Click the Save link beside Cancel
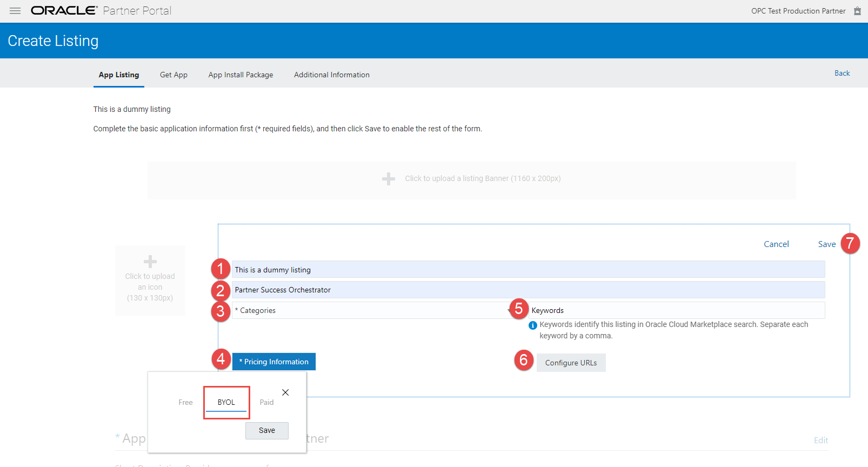Screen dimensions: 868x467 click(x=827, y=244)
